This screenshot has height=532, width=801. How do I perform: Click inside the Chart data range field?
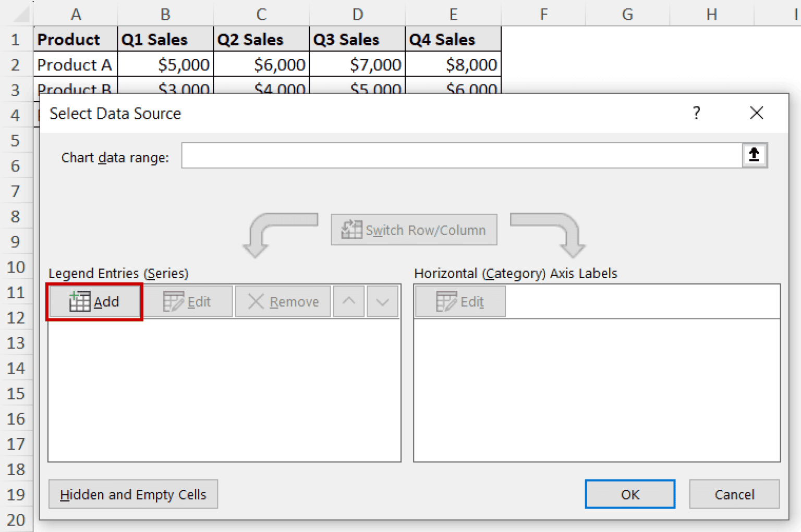459,156
